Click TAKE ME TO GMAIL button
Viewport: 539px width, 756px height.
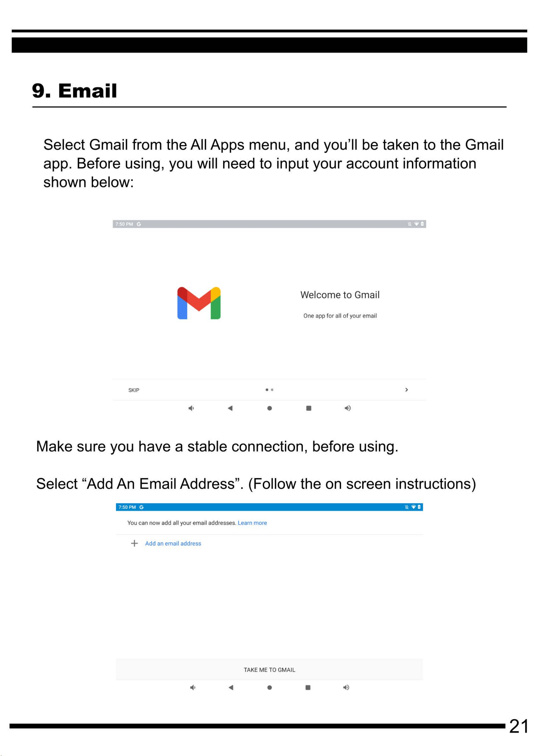click(269, 670)
